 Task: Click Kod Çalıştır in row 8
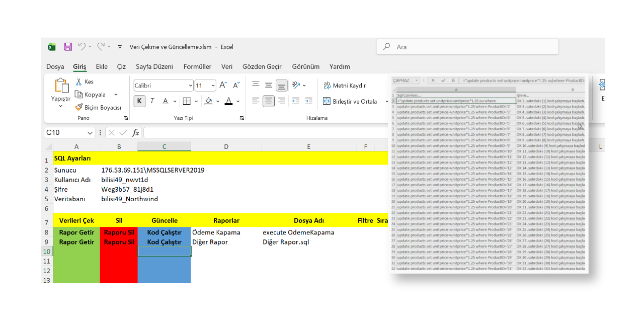click(x=164, y=232)
